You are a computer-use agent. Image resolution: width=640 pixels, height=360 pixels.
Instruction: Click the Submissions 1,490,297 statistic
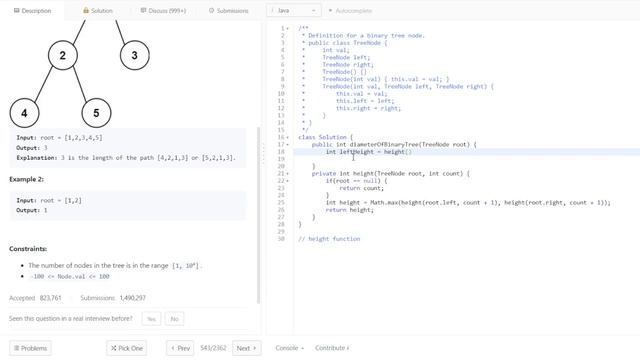(113, 298)
